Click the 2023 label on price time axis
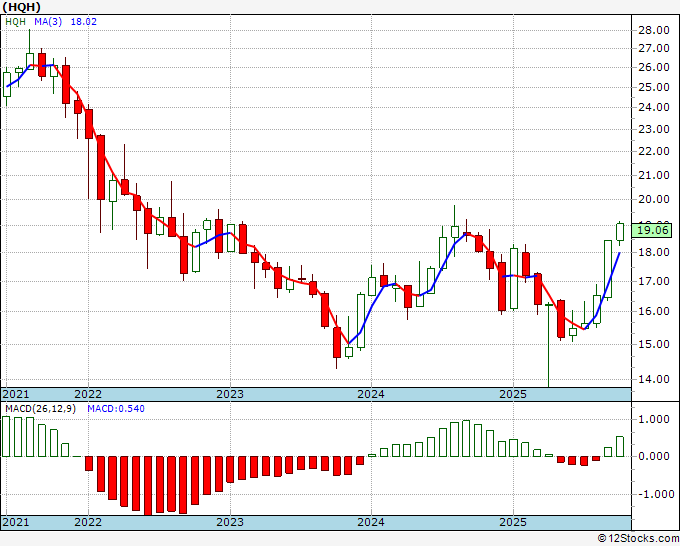 pyautogui.click(x=230, y=394)
